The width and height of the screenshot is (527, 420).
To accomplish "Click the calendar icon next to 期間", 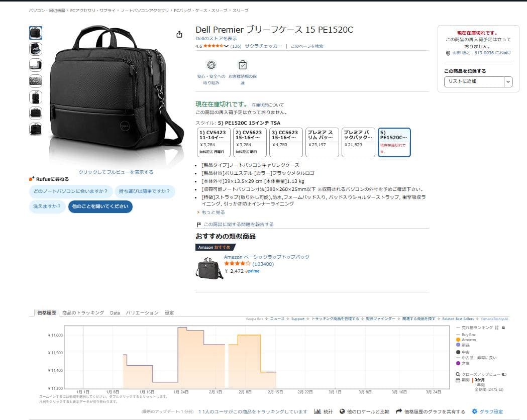I will (458, 380).
